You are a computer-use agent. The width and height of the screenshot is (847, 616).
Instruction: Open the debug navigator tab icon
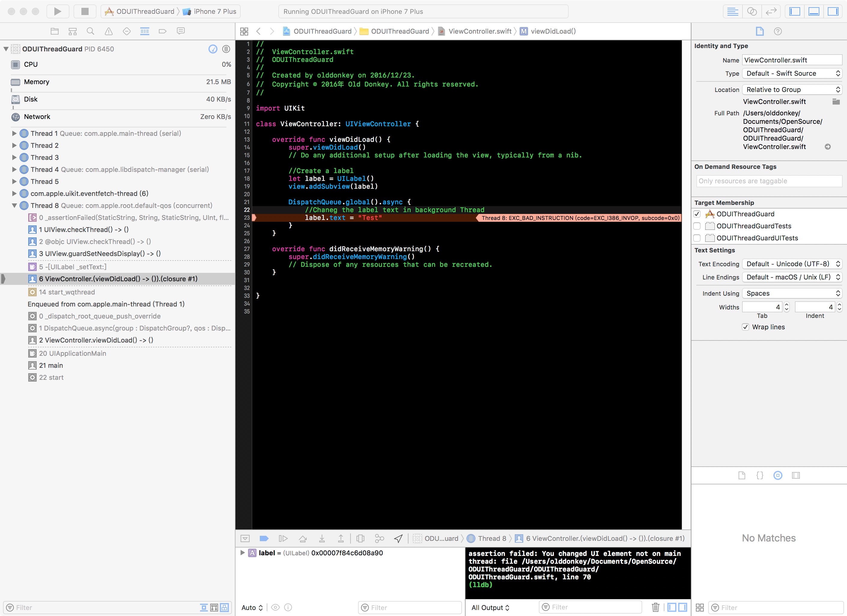[144, 31]
